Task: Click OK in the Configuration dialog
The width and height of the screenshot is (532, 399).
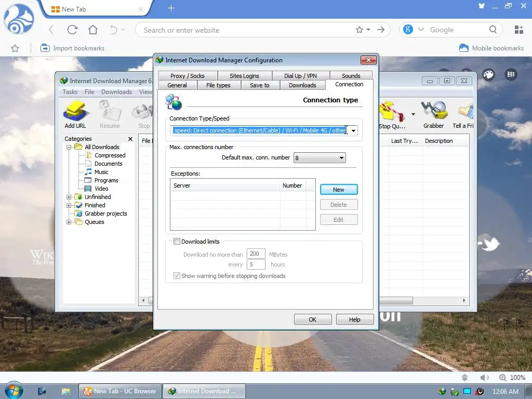Action: pyautogui.click(x=312, y=320)
